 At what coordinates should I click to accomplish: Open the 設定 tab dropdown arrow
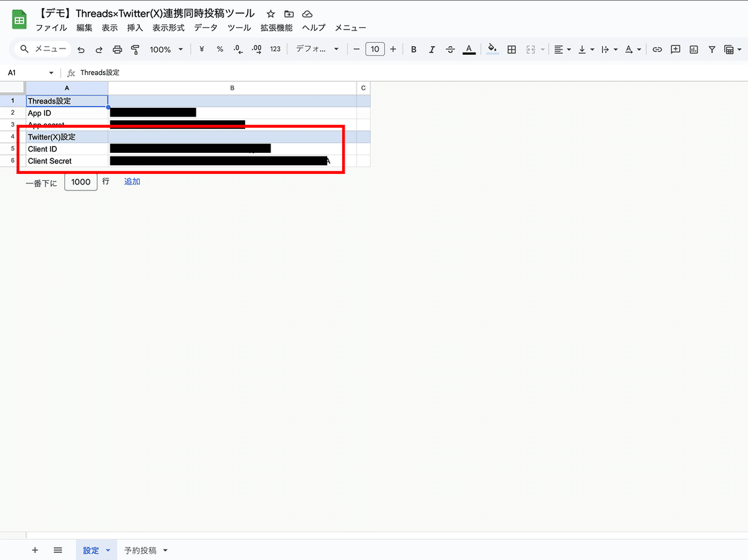point(108,551)
